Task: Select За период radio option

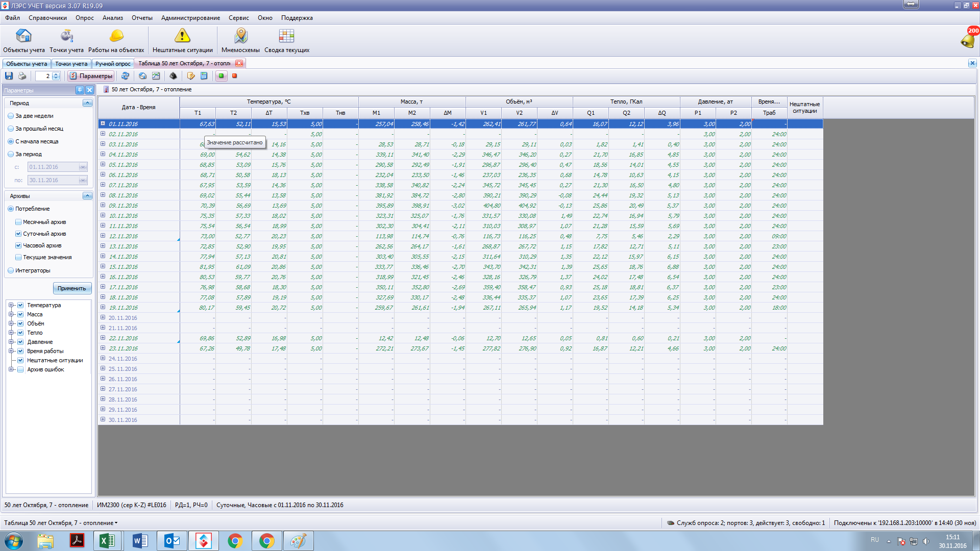Action: click(11, 154)
